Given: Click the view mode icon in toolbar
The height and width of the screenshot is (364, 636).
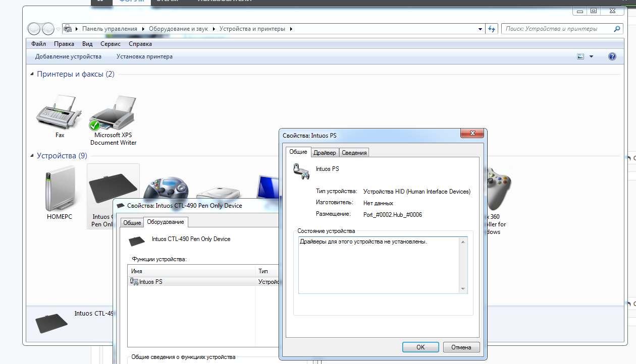Looking at the screenshot, I should [x=580, y=56].
